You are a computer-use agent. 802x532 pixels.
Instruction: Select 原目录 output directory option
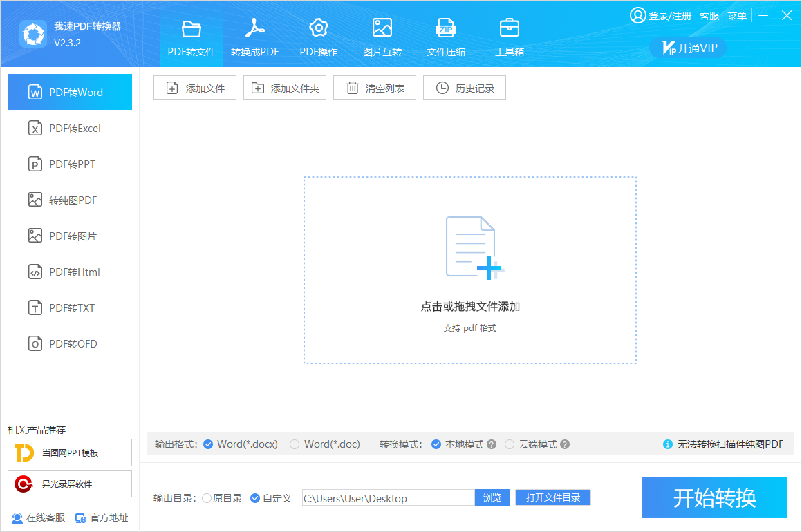222,497
